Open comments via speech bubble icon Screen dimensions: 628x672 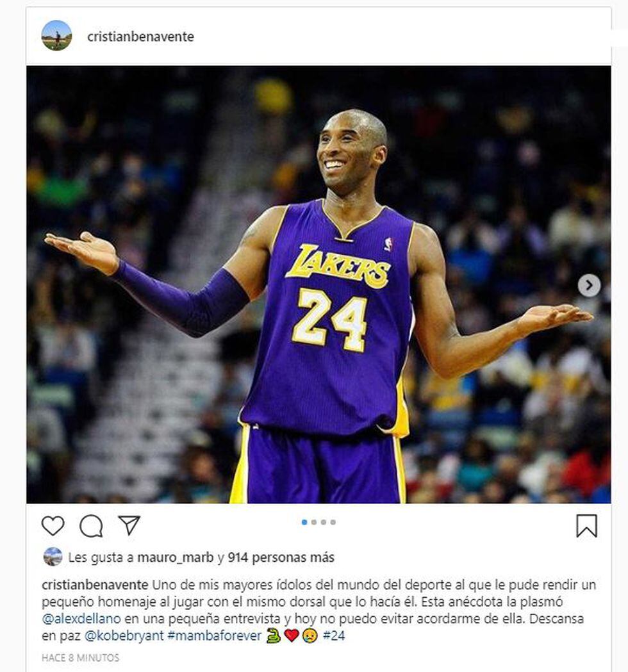91,526
